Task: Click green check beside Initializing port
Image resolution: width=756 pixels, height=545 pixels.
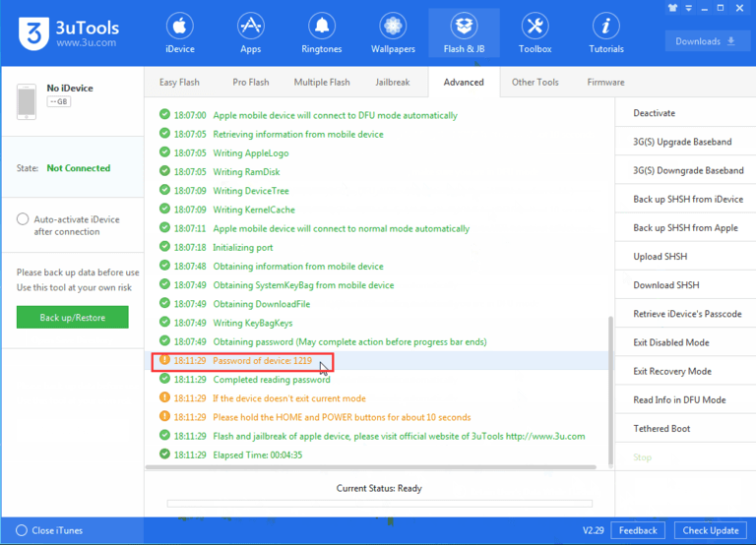Action: pyautogui.click(x=164, y=247)
